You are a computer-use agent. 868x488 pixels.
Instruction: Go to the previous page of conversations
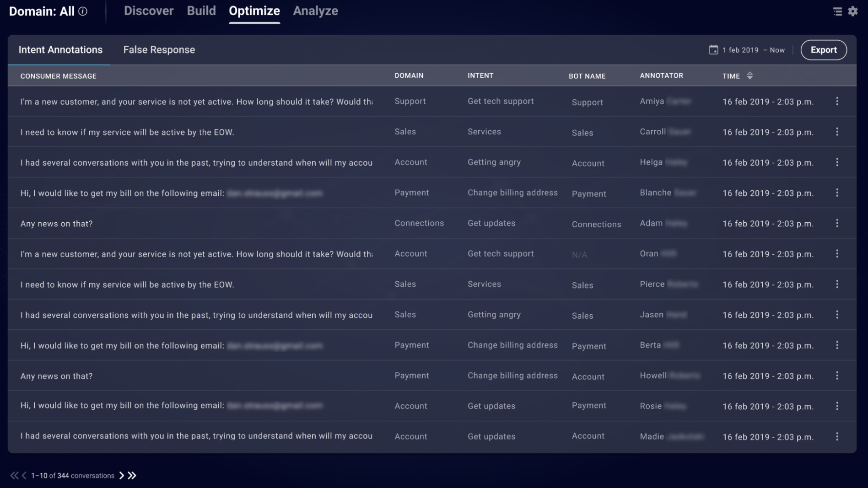tap(24, 476)
